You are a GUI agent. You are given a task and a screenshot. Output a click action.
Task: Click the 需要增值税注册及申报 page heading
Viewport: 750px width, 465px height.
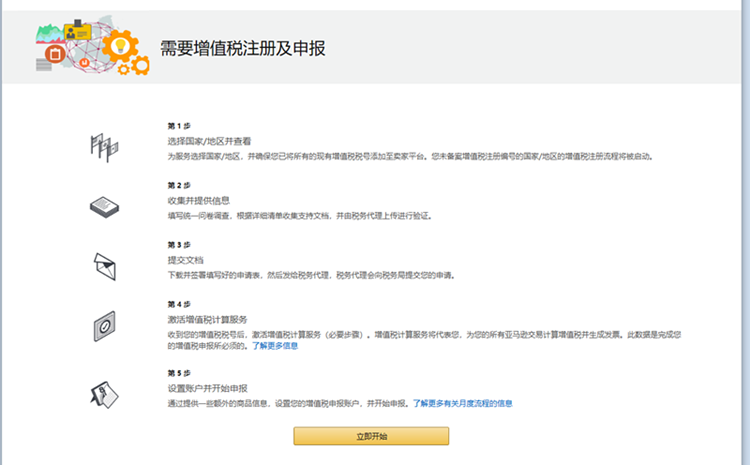(243, 49)
